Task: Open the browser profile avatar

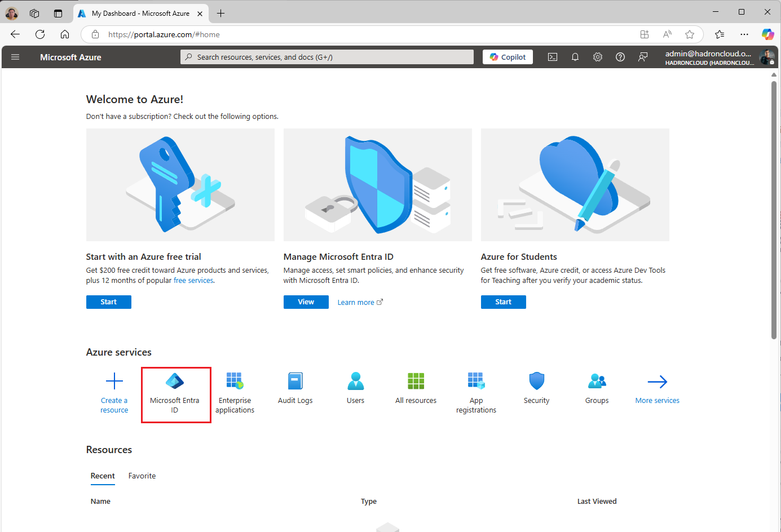Action: (x=12, y=13)
